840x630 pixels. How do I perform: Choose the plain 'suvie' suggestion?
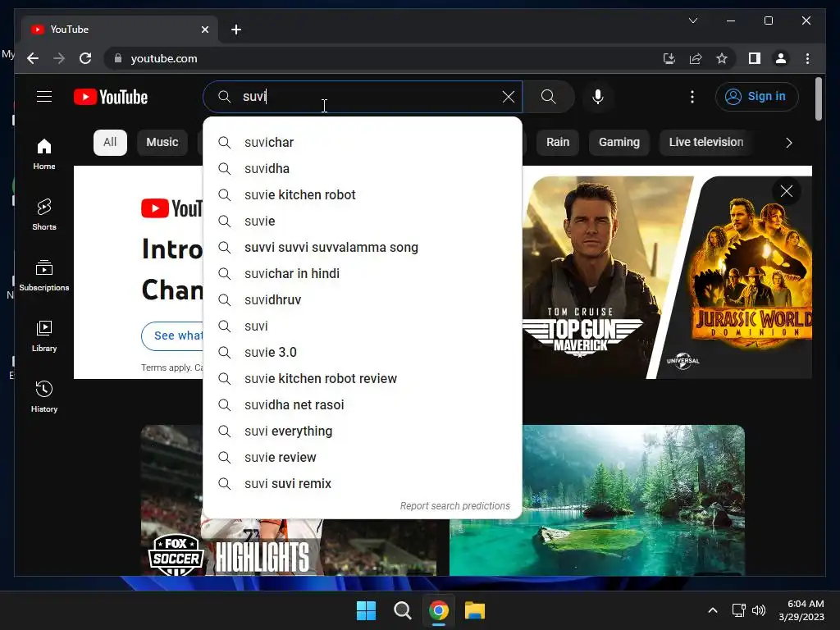click(363, 221)
